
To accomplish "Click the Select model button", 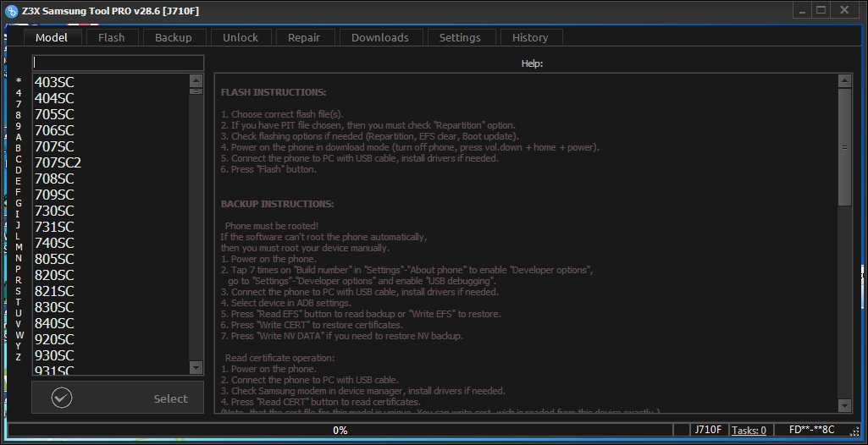I will click(x=118, y=398).
